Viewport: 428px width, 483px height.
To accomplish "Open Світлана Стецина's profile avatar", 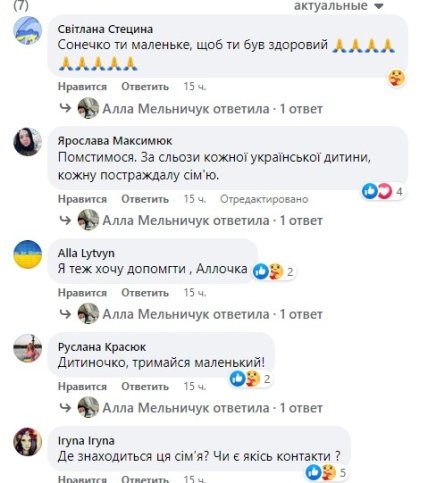I will pos(28,30).
